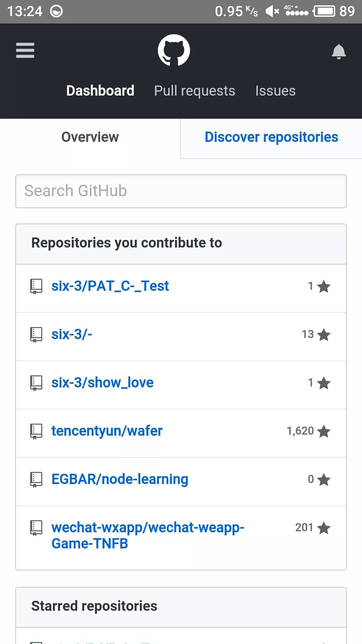Switch to Discover repositories tab
The height and width of the screenshot is (644, 362).
[x=271, y=137]
